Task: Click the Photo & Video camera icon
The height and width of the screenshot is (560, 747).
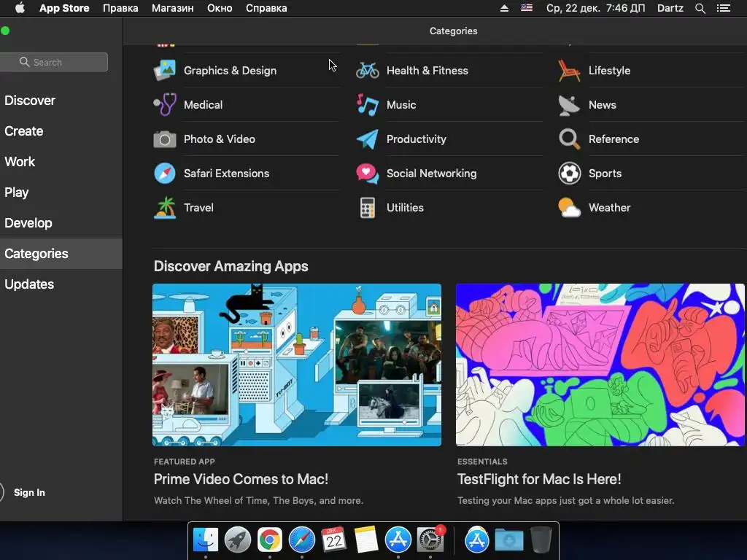Action: [165, 139]
